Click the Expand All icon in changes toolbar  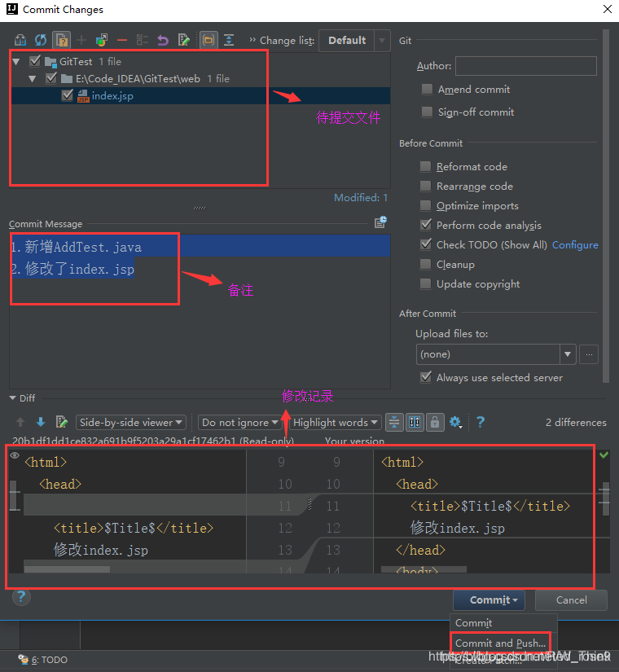(x=229, y=40)
